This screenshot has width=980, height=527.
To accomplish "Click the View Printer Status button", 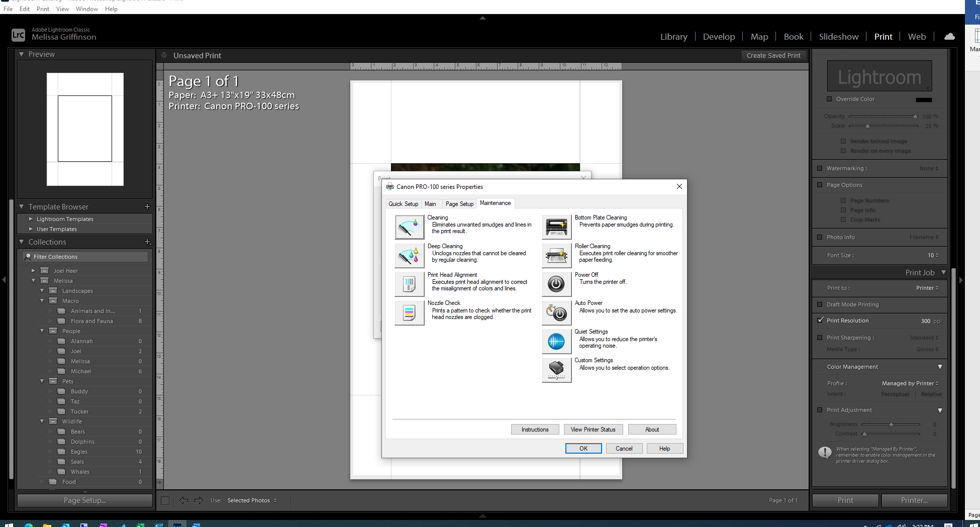I will click(x=593, y=430).
